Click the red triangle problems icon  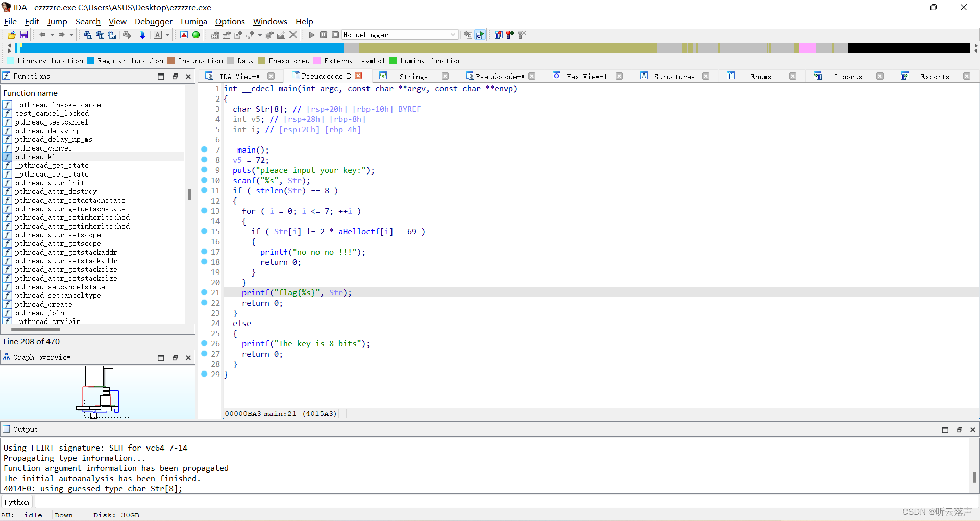pos(184,35)
